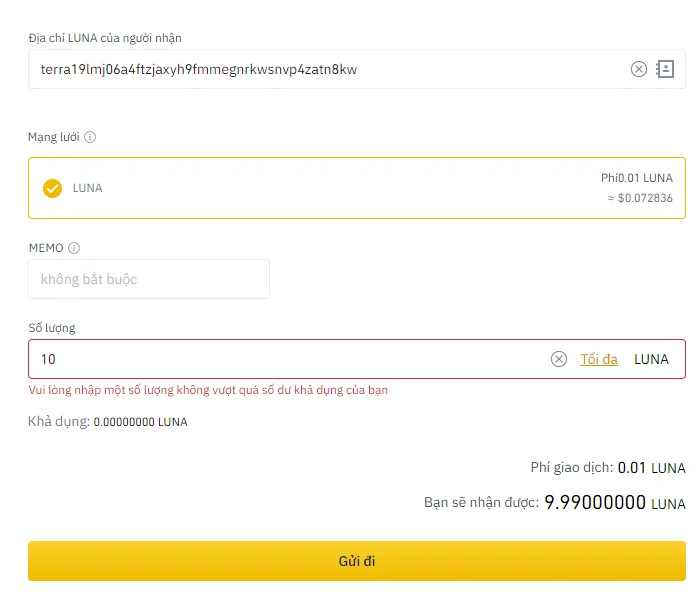Focus the optional MEMO input field
The height and width of the screenshot is (592, 697).
[149, 279]
